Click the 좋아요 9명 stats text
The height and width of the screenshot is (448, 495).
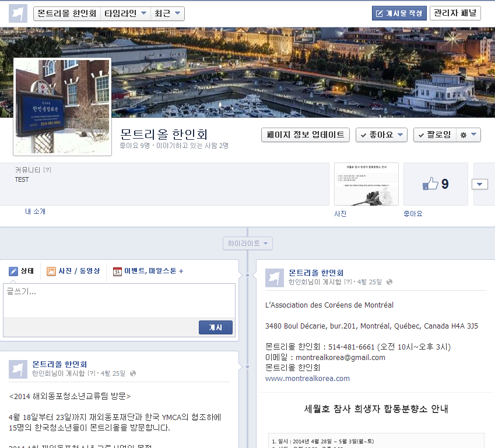click(x=135, y=146)
